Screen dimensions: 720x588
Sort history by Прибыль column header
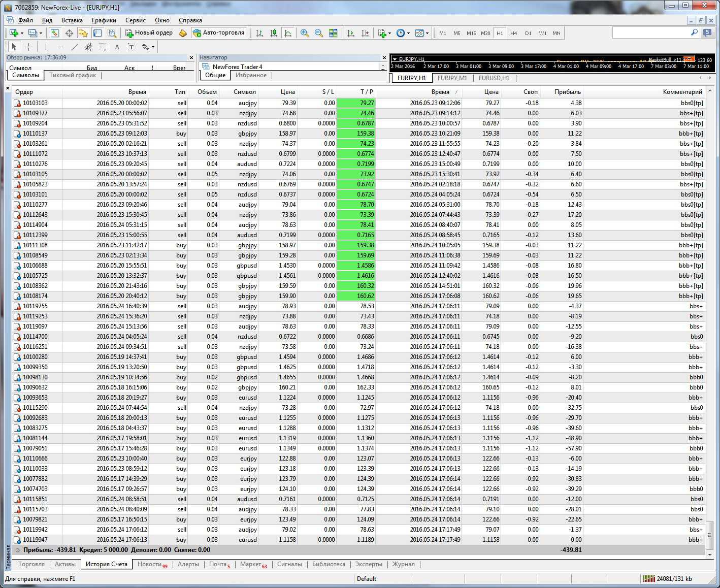pyautogui.click(x=567, y=92)
